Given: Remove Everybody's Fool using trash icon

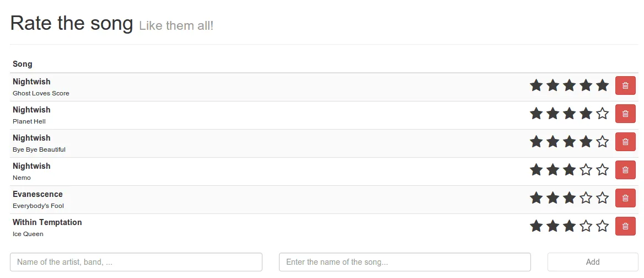Looking at the screenshot, I should [x=625, y=198].
